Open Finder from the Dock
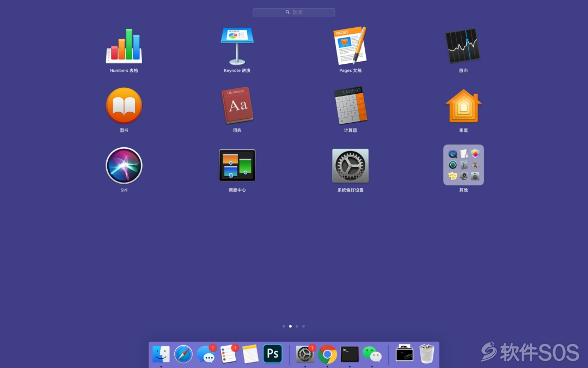 [161, 354]
